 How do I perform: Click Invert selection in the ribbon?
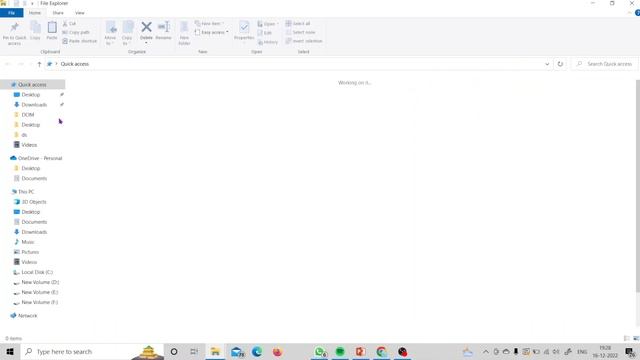tap(304, 41)
